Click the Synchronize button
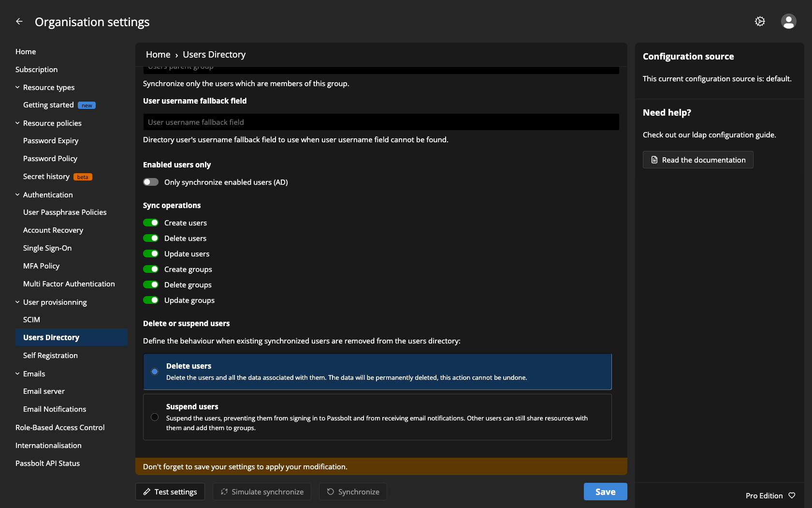This screenshot has width=812, height=508. point(353,492)
